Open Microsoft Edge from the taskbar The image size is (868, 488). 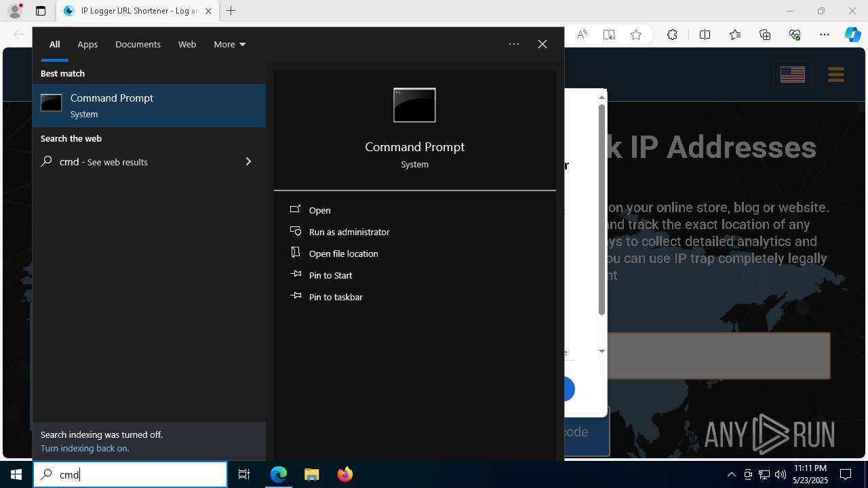point(279,474)
